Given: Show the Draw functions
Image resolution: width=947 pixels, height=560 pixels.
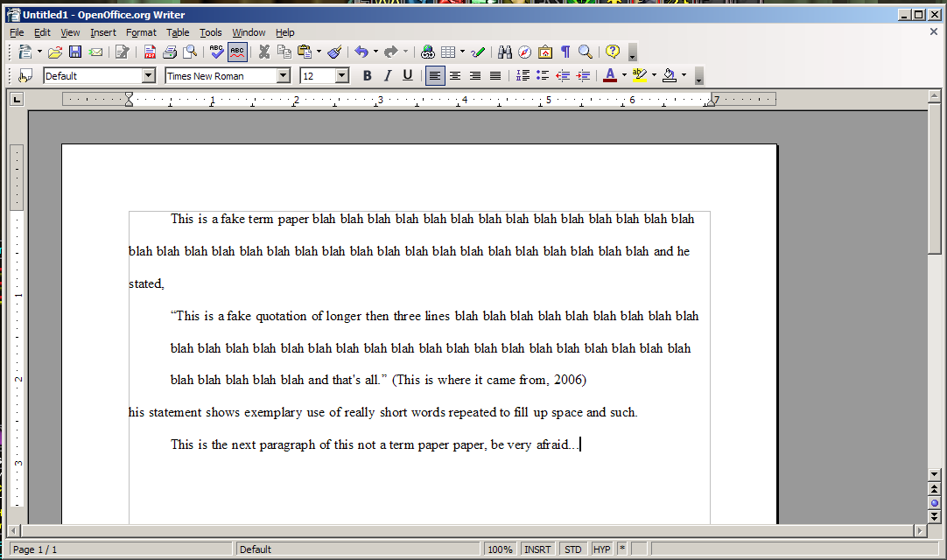Looking at the screenshot, I should coord(478,52).
